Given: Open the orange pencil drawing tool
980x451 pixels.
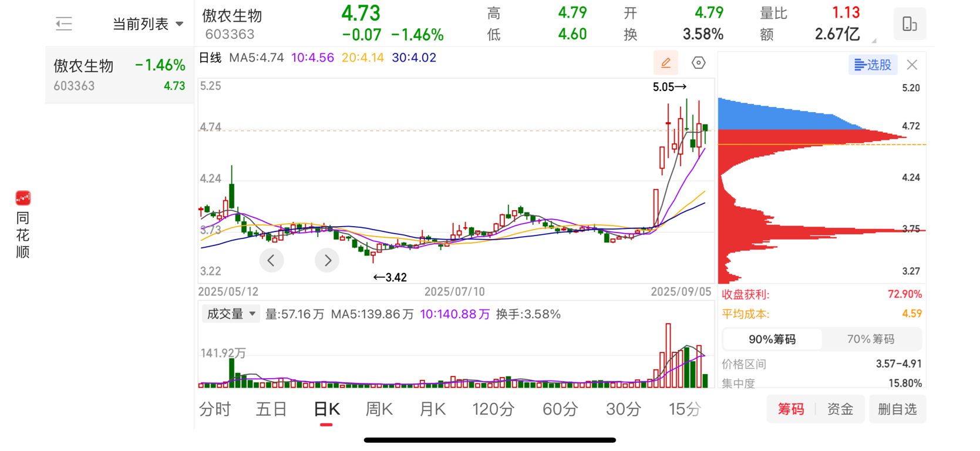Looking at the screenshot, I should click(666, 63).
